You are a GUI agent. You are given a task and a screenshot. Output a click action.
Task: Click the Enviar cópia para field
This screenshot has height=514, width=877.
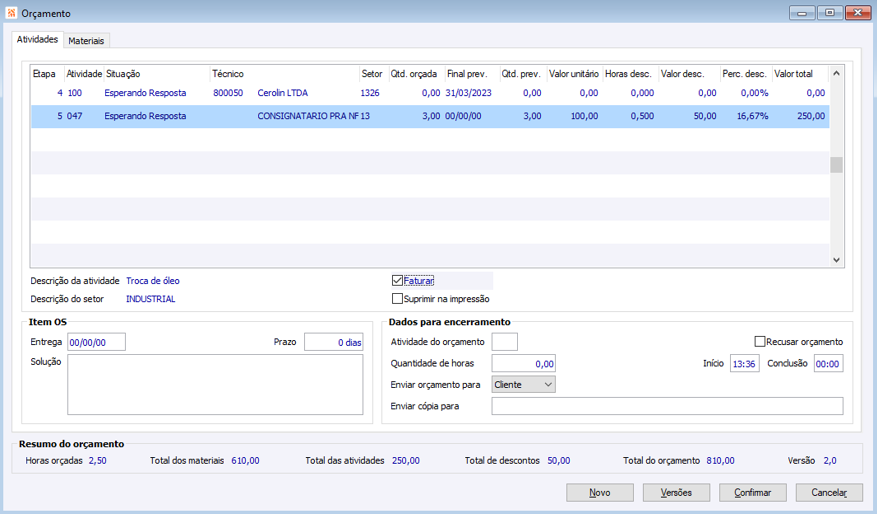(667, 406)
